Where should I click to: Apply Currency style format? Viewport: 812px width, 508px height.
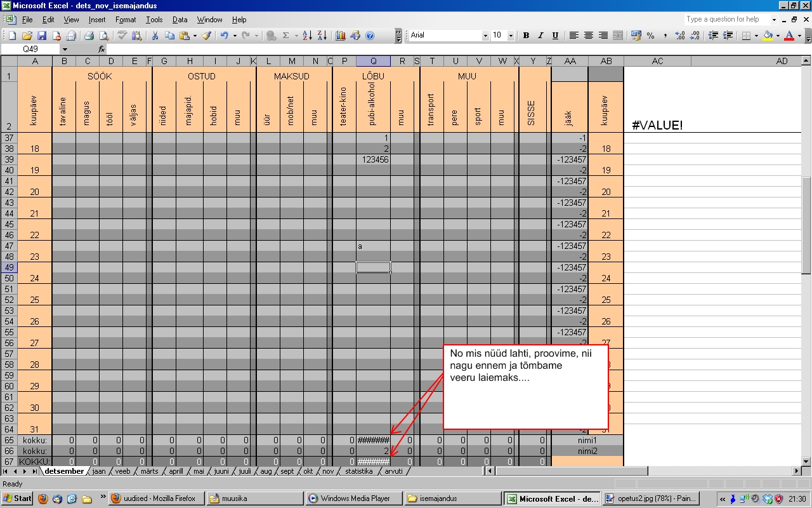point(636,36)
